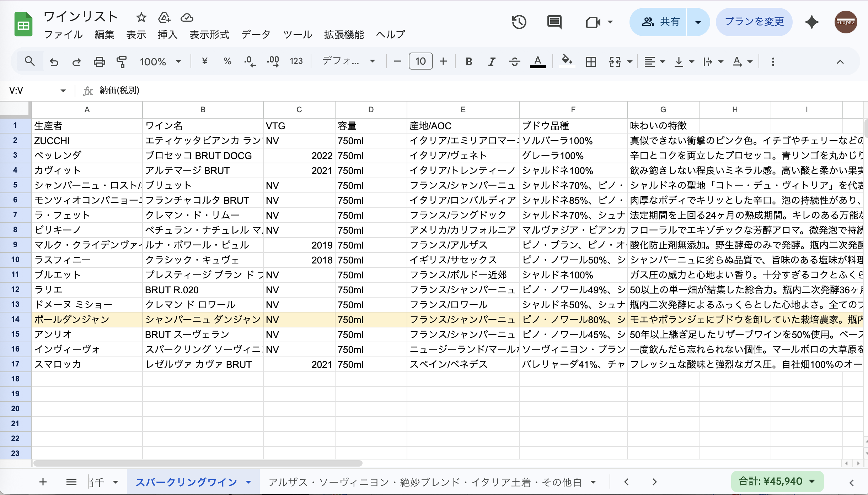The width and height of the screenshot is (868, 495).
Task: Open more toolbar options menu
Action: (773, 62)
